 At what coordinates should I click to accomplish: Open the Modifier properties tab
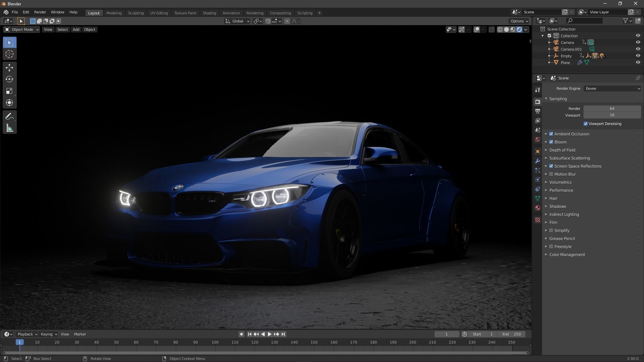click(538, 161)
